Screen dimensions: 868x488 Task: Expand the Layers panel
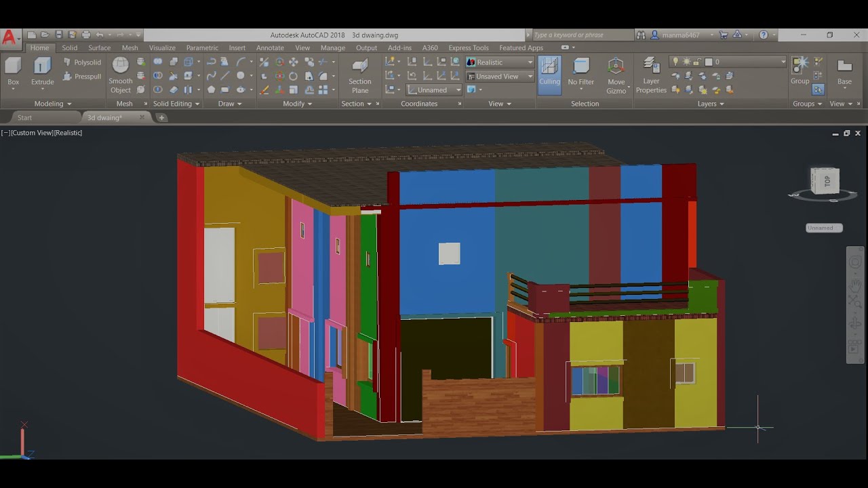coord(711,104)
